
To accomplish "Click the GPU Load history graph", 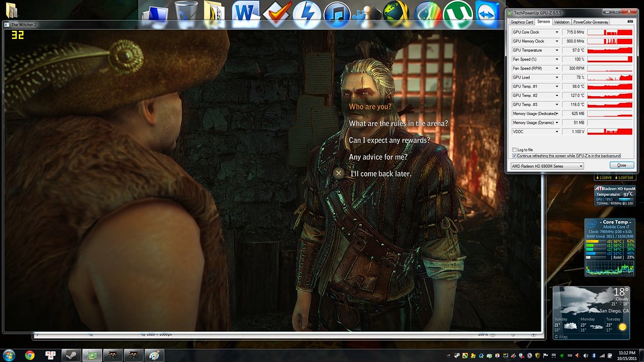I will point(610,77).
